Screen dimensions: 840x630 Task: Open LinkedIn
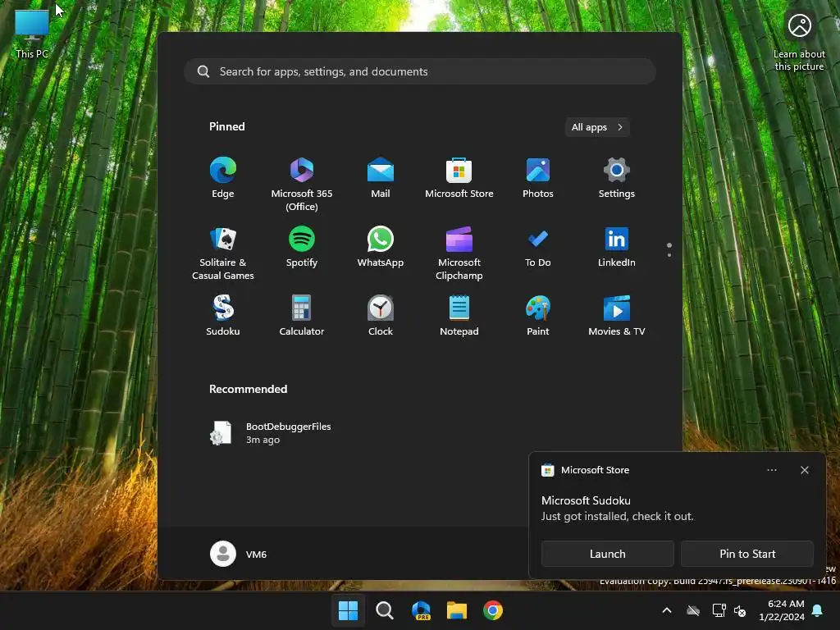click(x=617, y=248)
